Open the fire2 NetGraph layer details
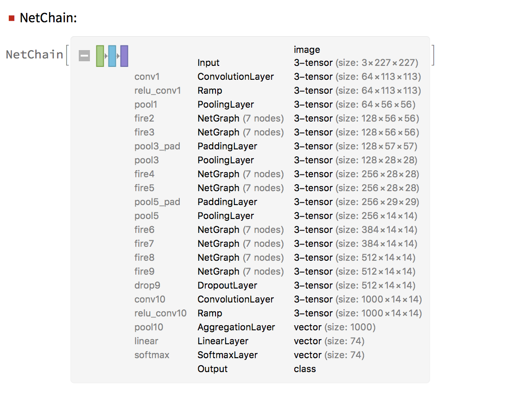 (277, 118)
